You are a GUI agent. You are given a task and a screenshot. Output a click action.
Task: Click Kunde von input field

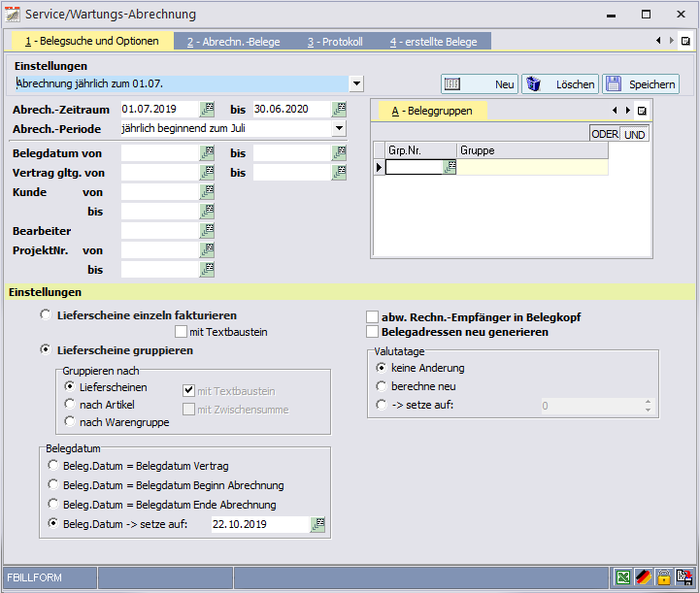click(x=160, y=192)
